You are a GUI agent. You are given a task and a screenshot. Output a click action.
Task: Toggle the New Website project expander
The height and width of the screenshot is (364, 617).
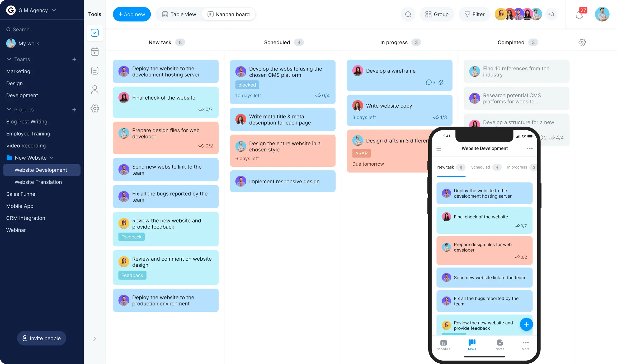tap(51, 157)
